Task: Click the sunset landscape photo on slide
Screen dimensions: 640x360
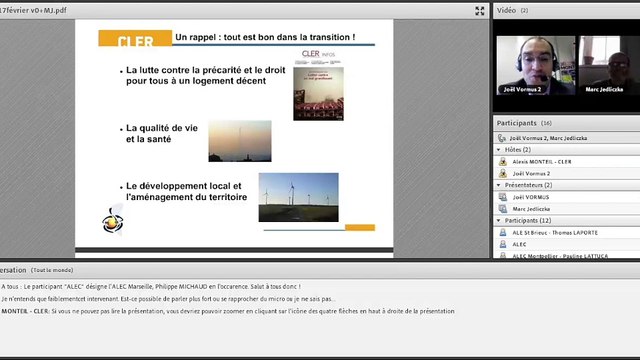Action: (240, 141)
